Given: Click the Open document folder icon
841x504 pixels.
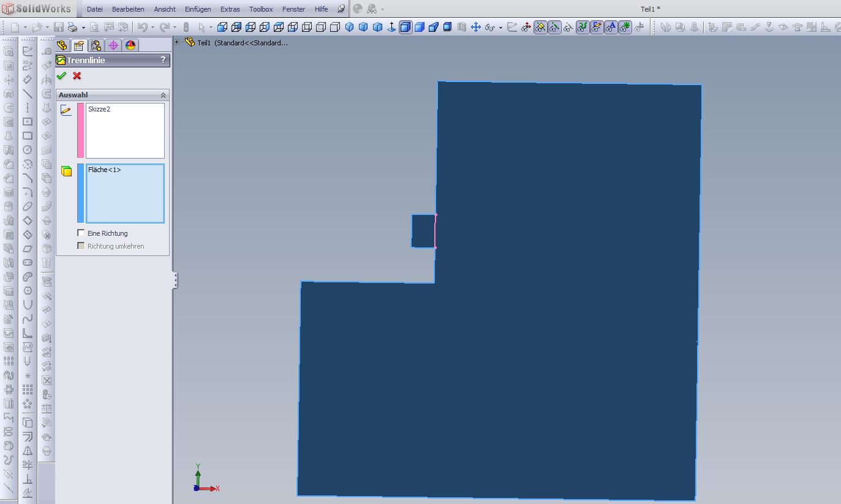Looking at the screenshot, I should point(37,27).
